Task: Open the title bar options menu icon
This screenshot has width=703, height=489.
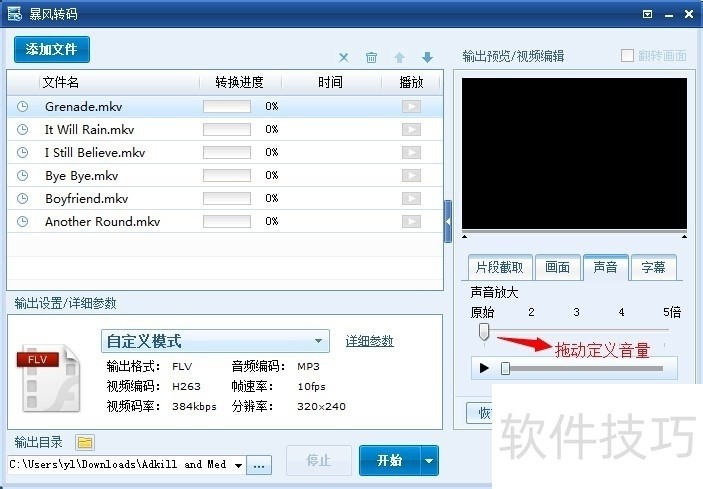Action: 647,14
